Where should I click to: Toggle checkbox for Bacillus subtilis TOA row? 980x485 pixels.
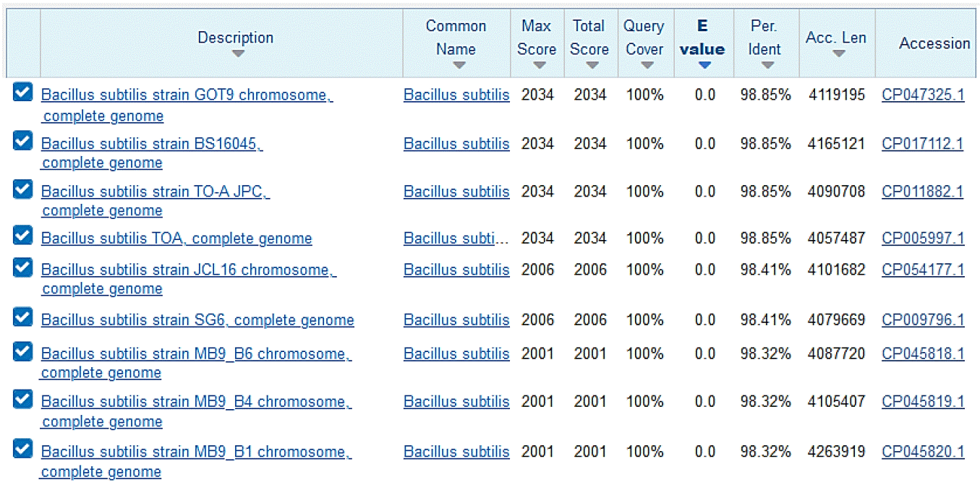(x=23, y=236)
